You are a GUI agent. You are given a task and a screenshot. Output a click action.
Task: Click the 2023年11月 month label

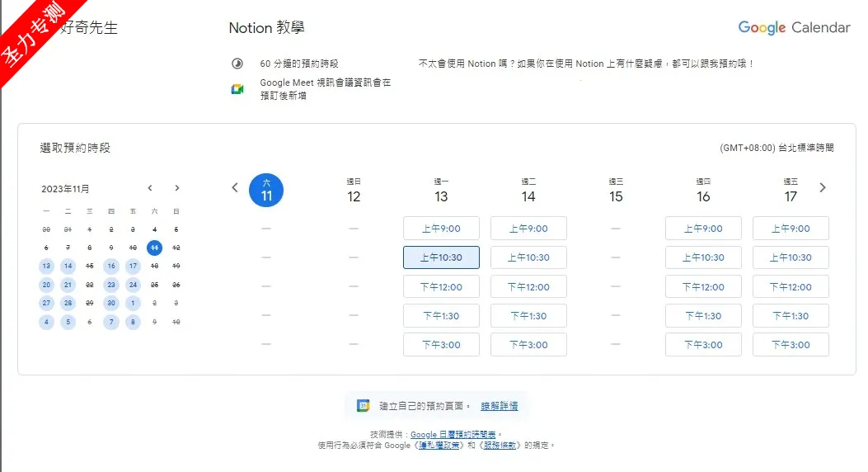tap(65, 189)
